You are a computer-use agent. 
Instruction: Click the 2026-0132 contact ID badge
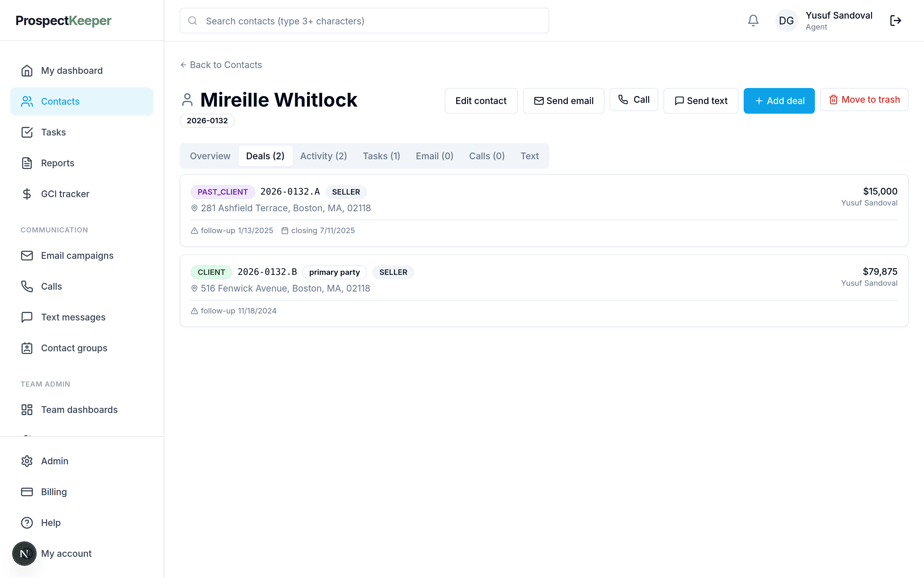(x=207, y=121)
